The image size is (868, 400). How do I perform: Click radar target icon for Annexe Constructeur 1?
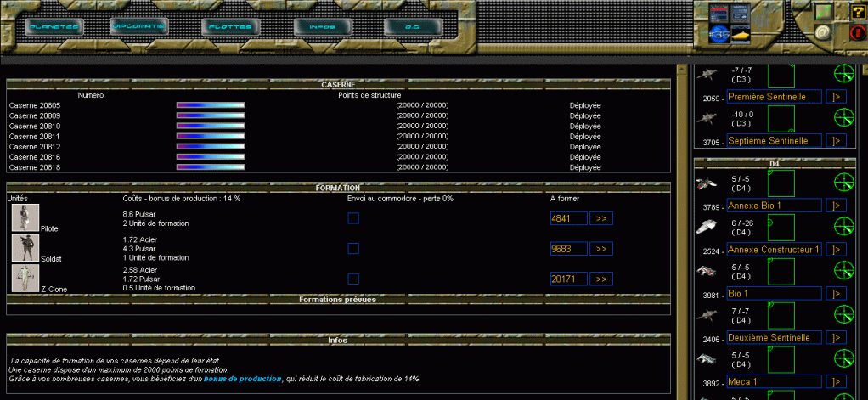[844, 226]
